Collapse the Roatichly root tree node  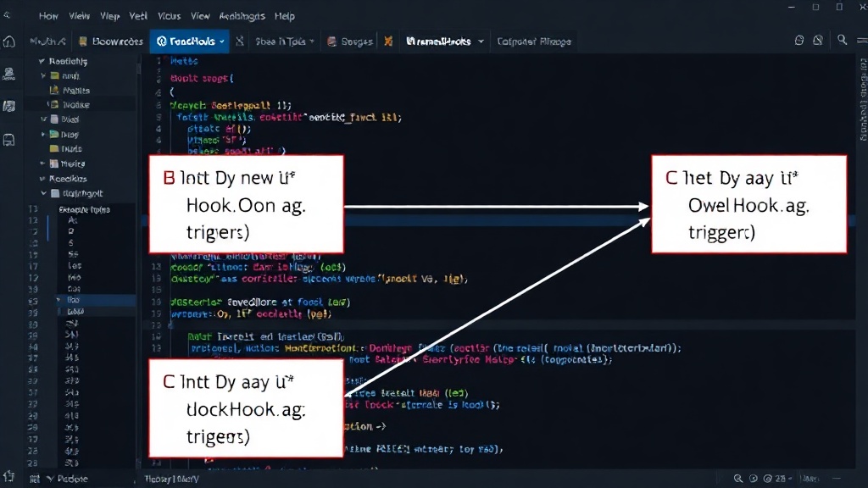click(x=42, y=61)
